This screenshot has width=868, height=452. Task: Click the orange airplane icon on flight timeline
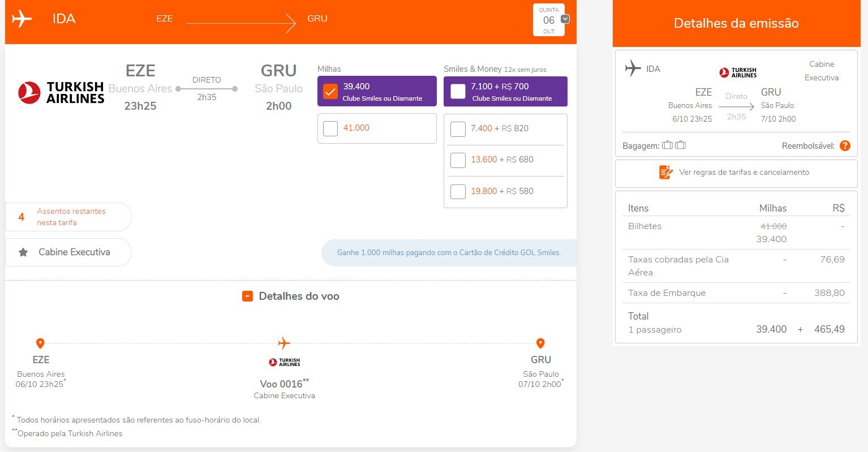point(284,343)
